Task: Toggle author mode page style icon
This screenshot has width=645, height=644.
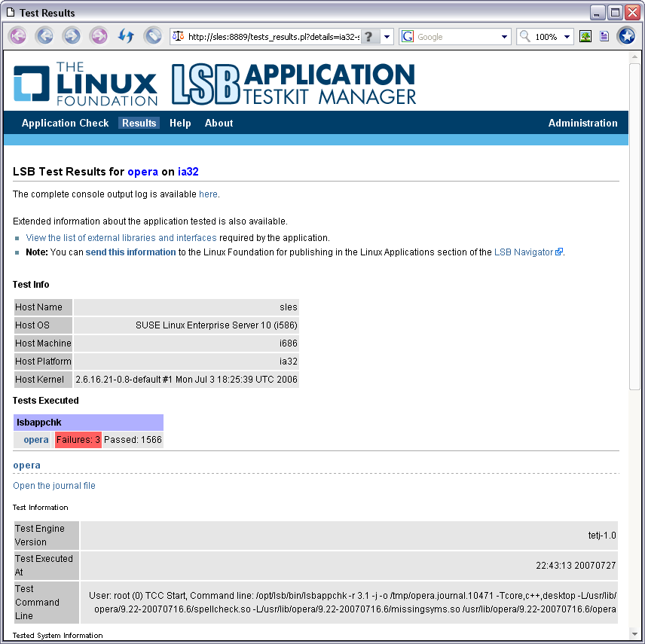Action: 604,37
